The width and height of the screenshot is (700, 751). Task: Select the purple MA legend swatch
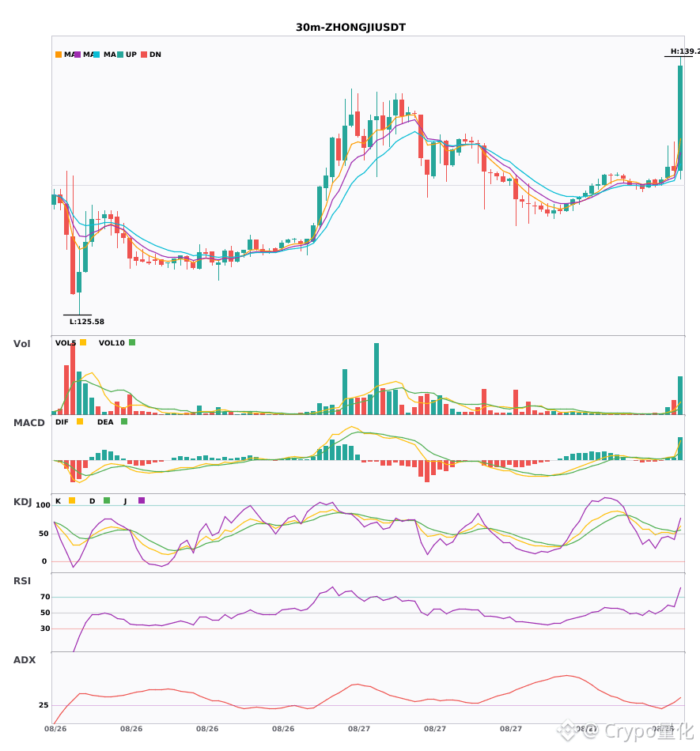click(78, 55)
